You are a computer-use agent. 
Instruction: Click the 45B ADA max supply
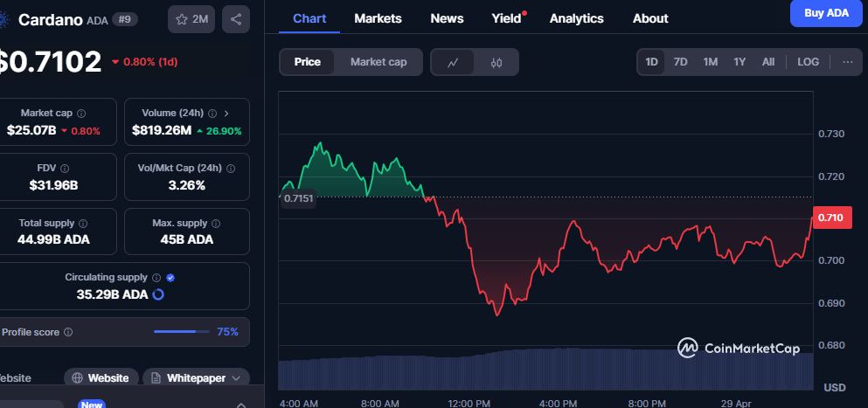(x=186, y=239)
